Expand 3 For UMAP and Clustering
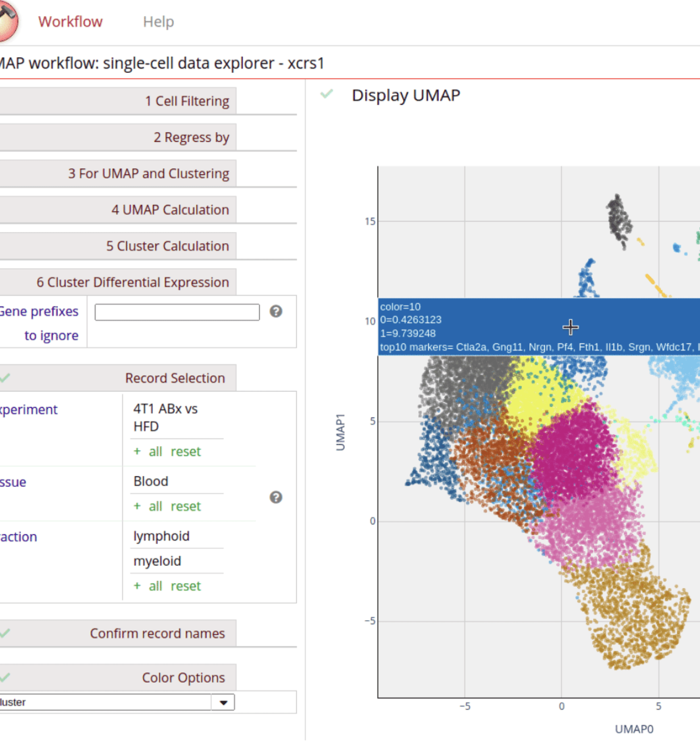The height and width of the screenshot is (744, 700). [117, 173]
